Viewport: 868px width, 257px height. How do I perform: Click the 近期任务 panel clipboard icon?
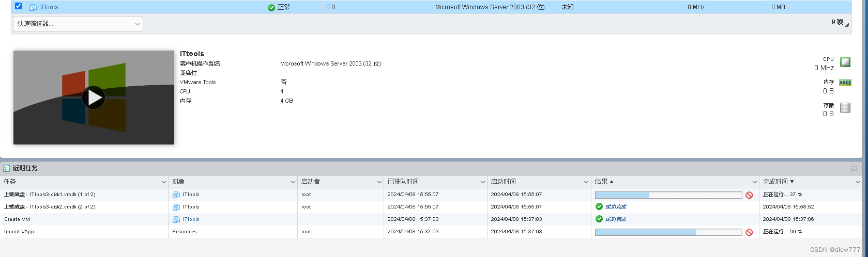pyautogui.click(x=7, y=168)
